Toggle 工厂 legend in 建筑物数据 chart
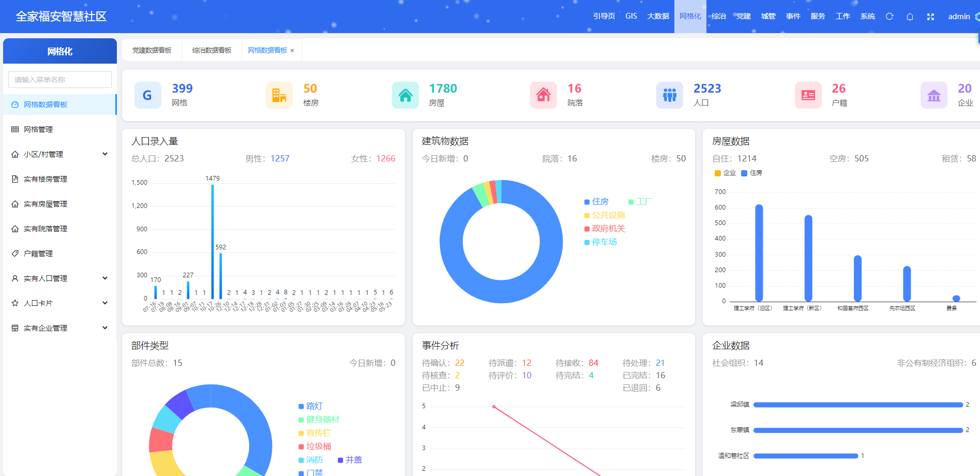The image size is (980, 476). pyautogui.click(x=640, y=202)
